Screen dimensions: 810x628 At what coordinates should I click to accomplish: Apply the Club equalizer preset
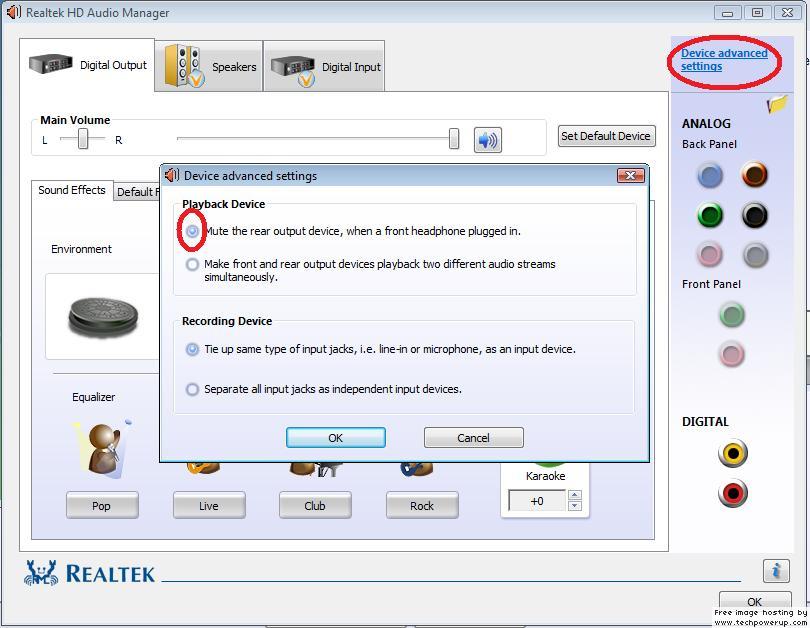pyautogui.click(x=315, y=506)
